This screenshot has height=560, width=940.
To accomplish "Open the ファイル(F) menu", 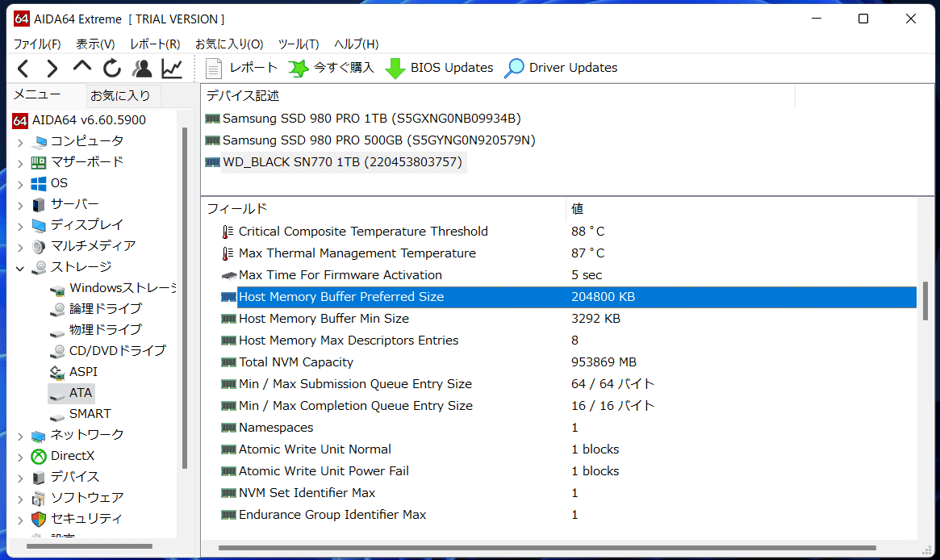I will (37, 44).
